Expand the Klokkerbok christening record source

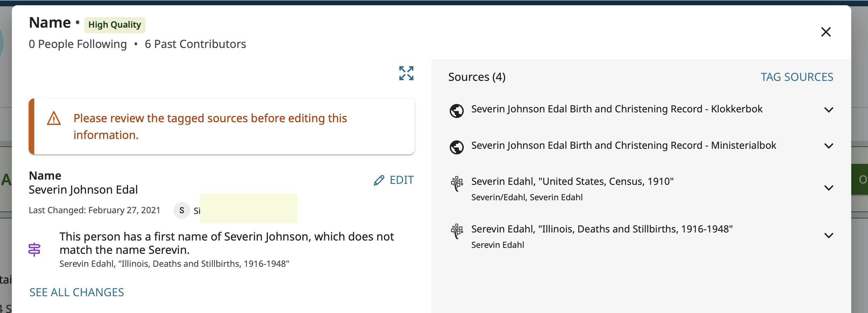point(828,110)
